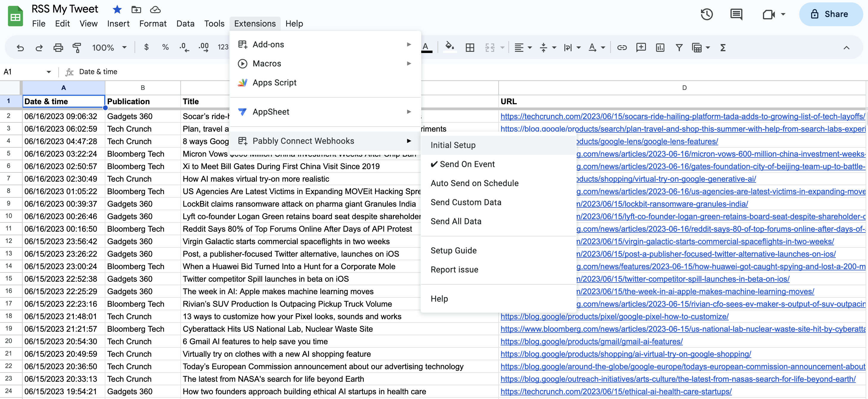Click the Insert comment icon

tap(641, 48)
